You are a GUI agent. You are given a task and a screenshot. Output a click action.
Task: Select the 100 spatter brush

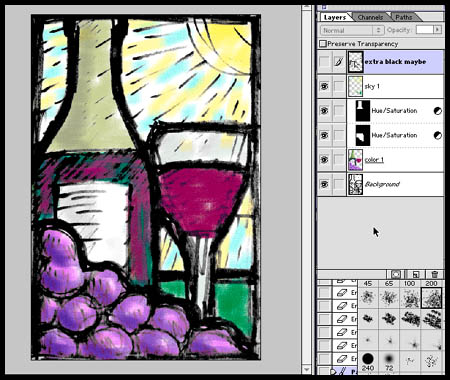(410, 298)
